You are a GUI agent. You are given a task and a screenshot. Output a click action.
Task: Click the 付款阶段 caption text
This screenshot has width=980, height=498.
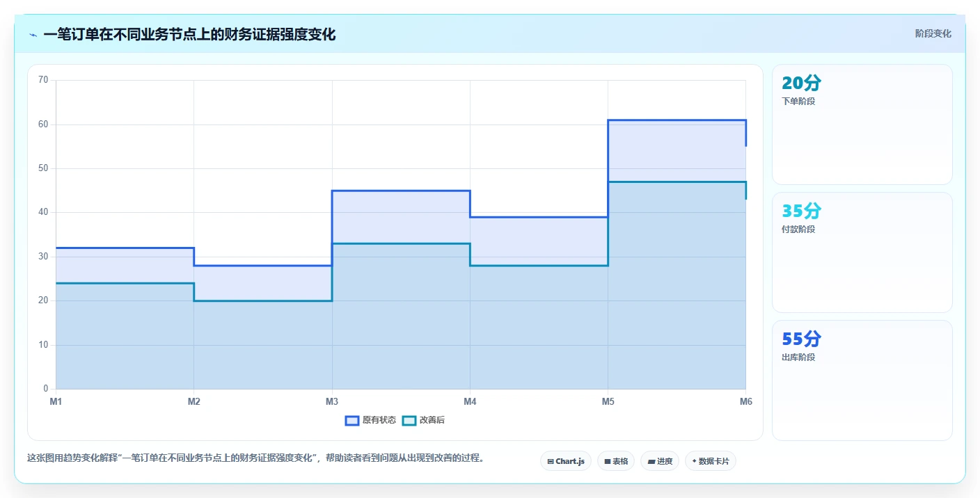pyautogui.click(x=798, y=230)
